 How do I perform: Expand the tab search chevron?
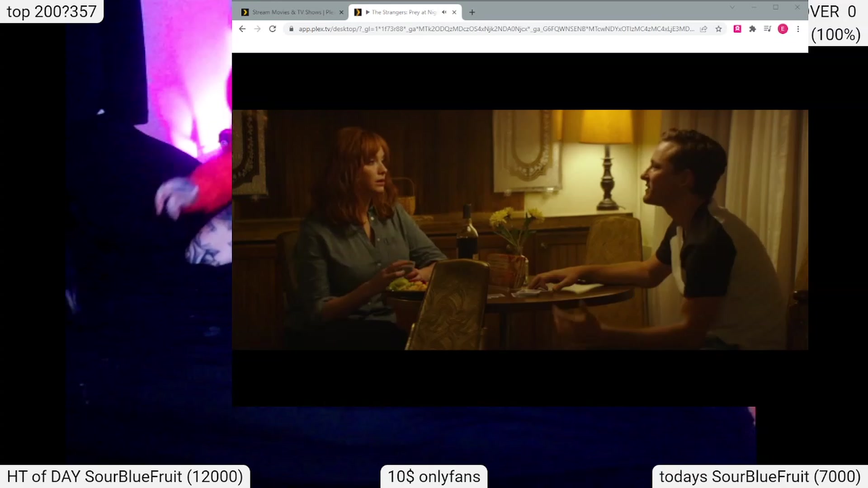(732, 7)
